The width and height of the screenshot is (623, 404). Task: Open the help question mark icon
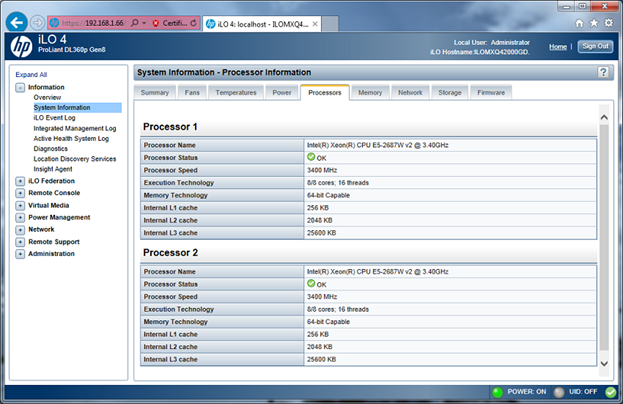coord(603,72)
